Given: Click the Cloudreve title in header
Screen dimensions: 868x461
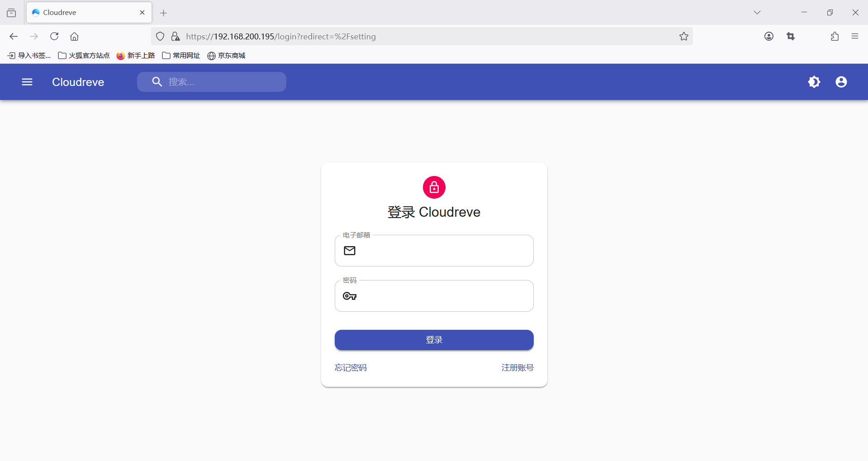Looking at the screenshot, I should click(78, 82).
